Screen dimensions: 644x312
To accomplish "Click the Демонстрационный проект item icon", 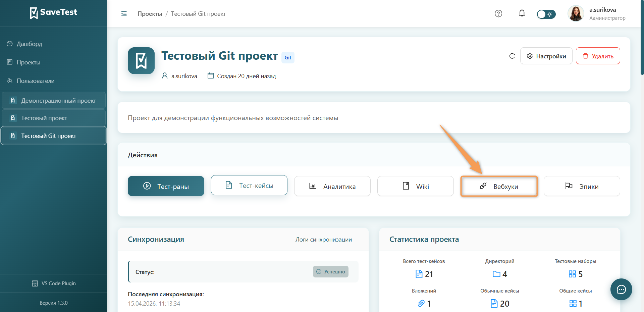I will [13, 100].
